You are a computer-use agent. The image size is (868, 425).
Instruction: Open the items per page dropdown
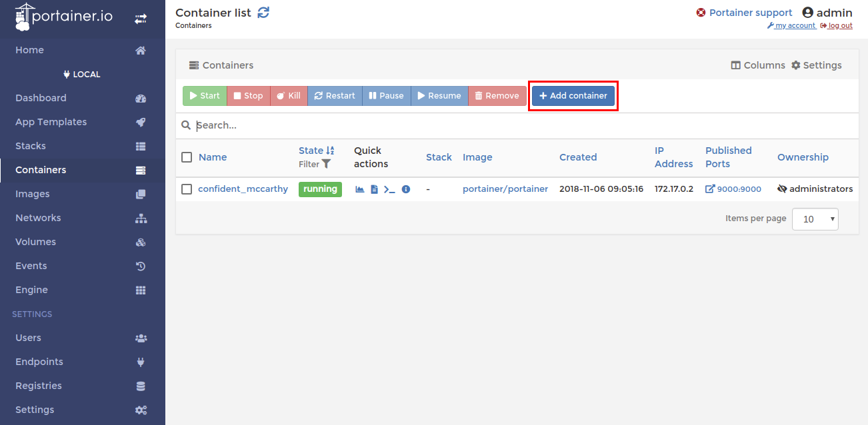coord(815,219)
